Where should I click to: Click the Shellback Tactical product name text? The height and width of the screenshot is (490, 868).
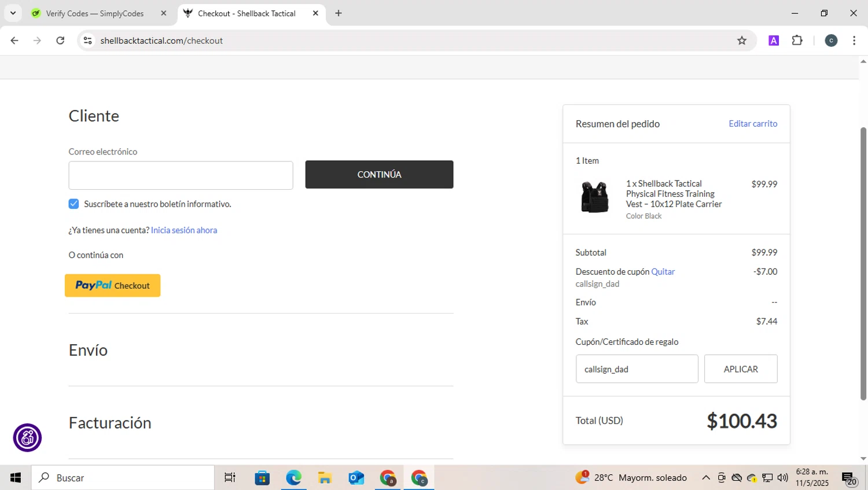coord(674,194)
